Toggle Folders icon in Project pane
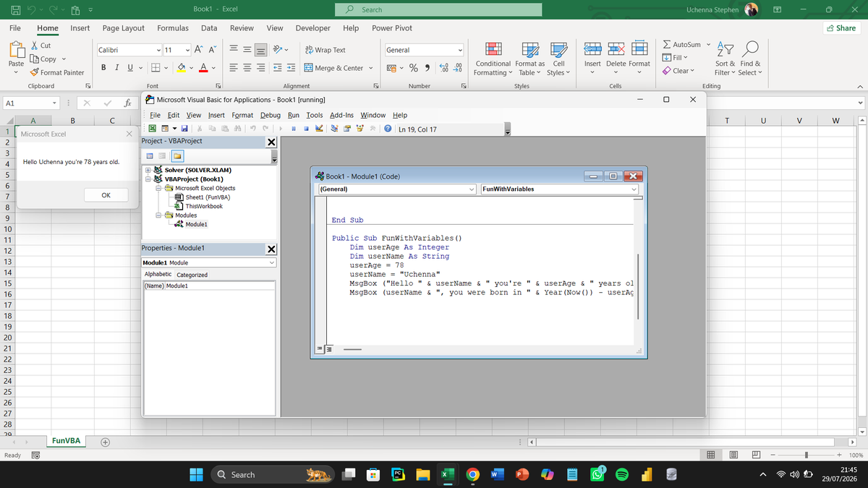 176,156
